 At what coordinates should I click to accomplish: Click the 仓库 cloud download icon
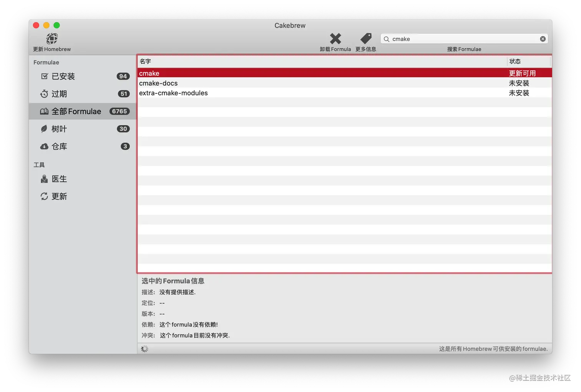coord(44,146)
